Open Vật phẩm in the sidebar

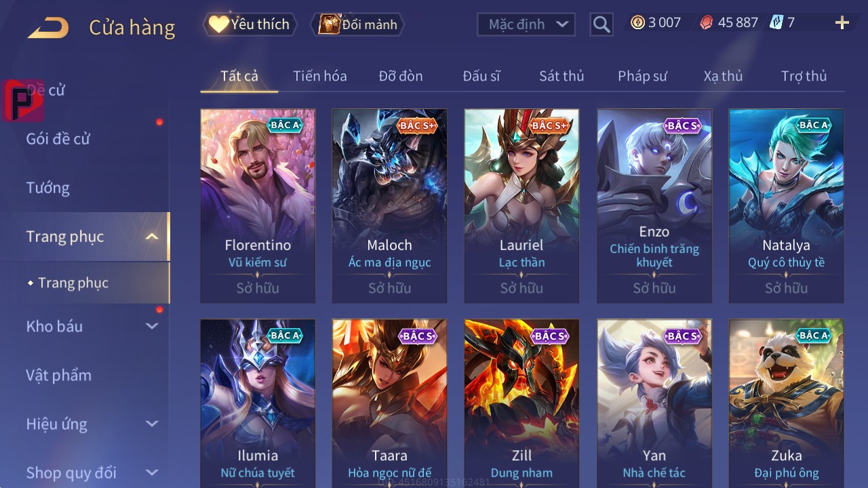pos(58,375)
